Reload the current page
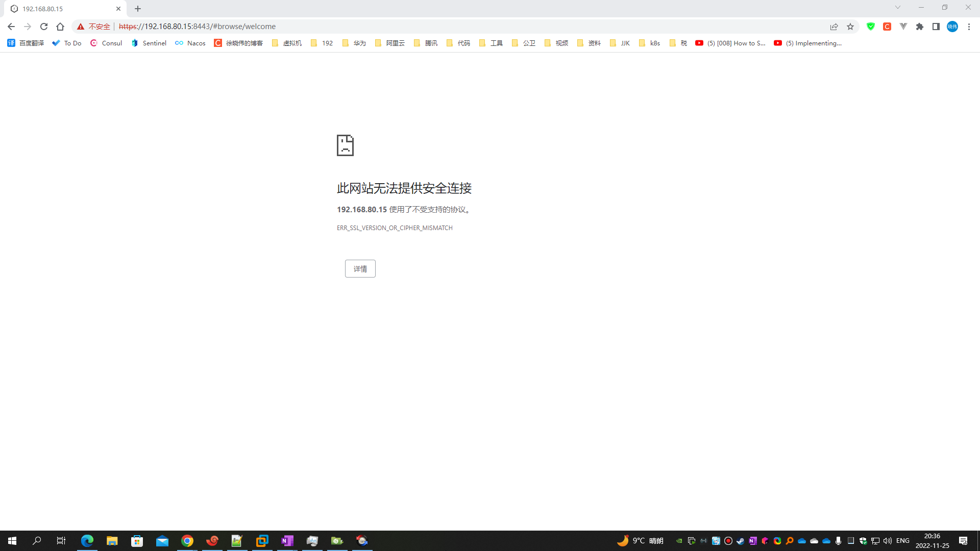The width and height of the screenshot is (980, 551). click(44, 27)
